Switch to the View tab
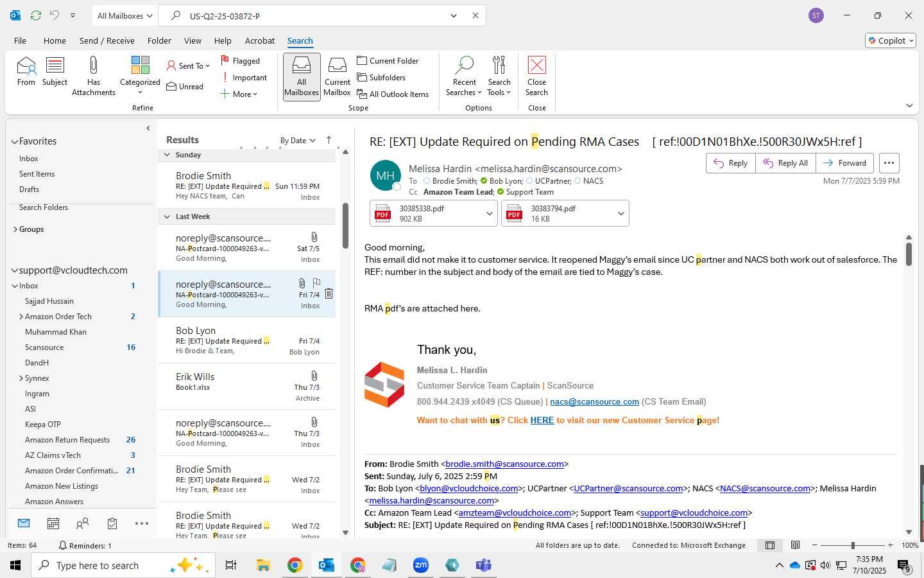 (193, 40)
